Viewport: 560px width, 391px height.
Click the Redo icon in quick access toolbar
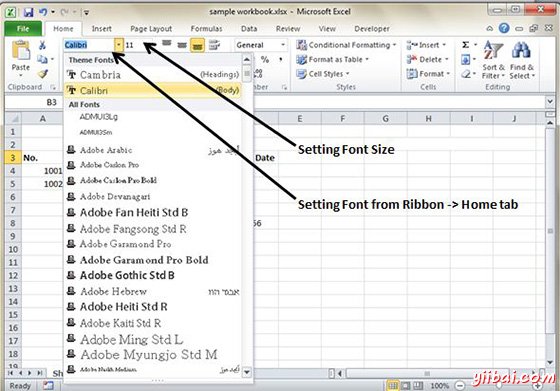click(64, 12)
